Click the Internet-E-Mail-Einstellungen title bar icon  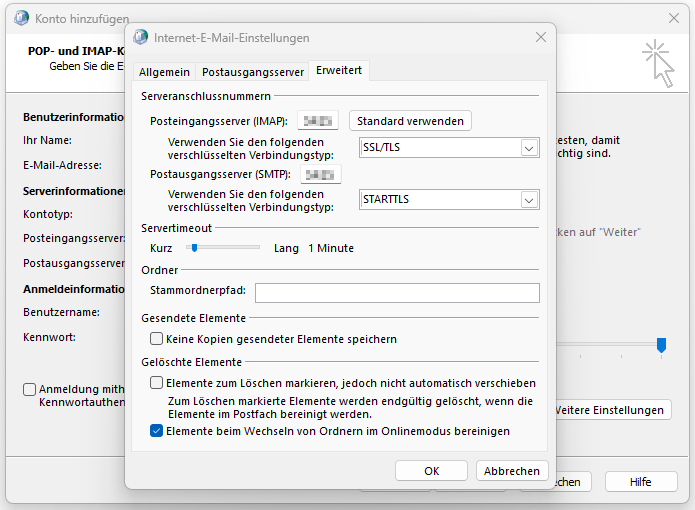coord(141,38)
